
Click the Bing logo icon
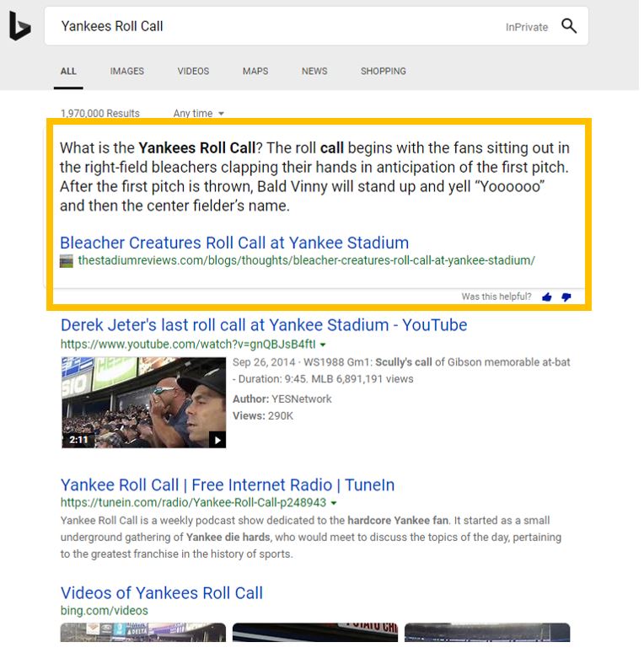click(x=20, y=26)
